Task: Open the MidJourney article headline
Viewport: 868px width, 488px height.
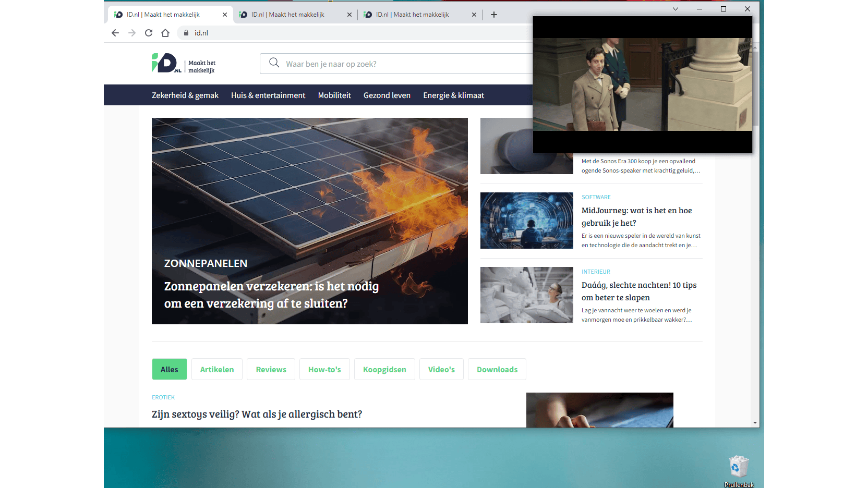Action: pos(637,216)
